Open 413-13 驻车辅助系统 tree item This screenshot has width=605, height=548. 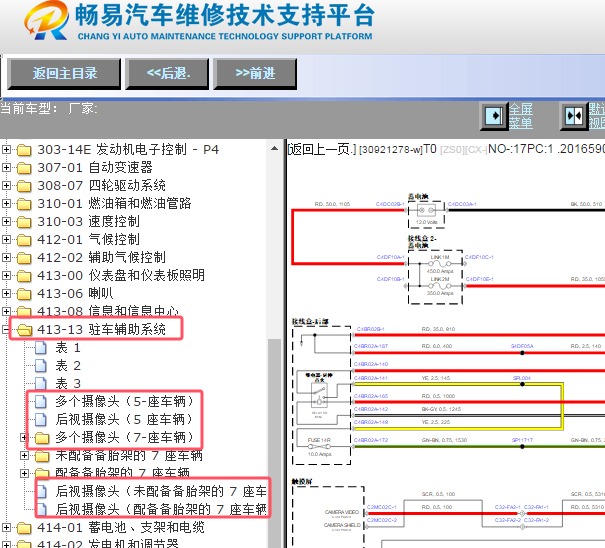[x=101, y=330]
